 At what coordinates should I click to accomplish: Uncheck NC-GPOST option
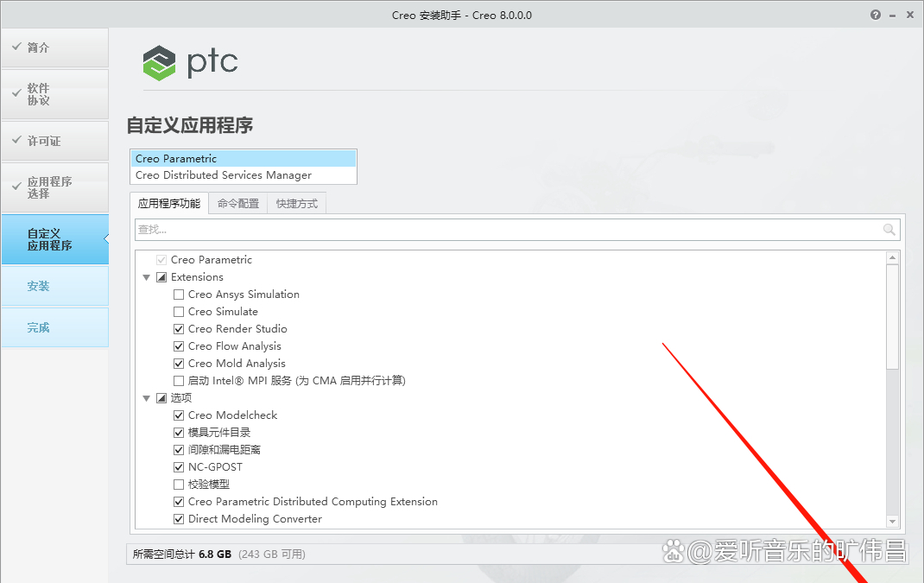coord(179,467)
